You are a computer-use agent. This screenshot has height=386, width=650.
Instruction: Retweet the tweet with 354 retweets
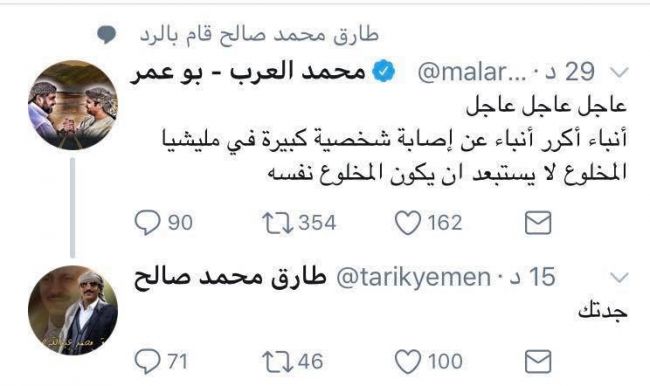pyautogui.click(x=278, y=223)
